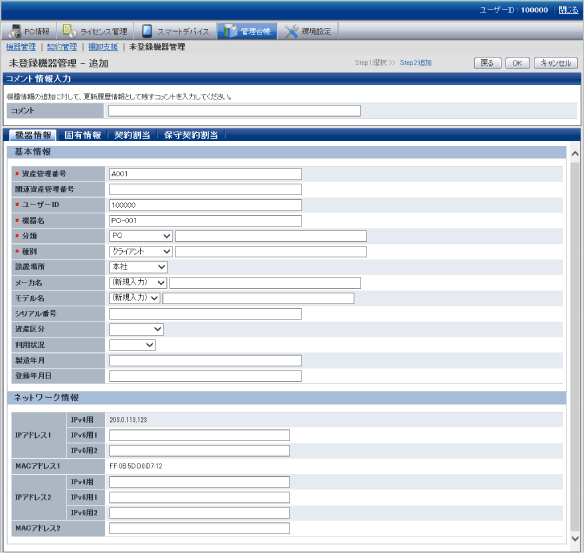Click the MAC address FF:0B:5D:D0:D7:12 text

pos(136,466)
